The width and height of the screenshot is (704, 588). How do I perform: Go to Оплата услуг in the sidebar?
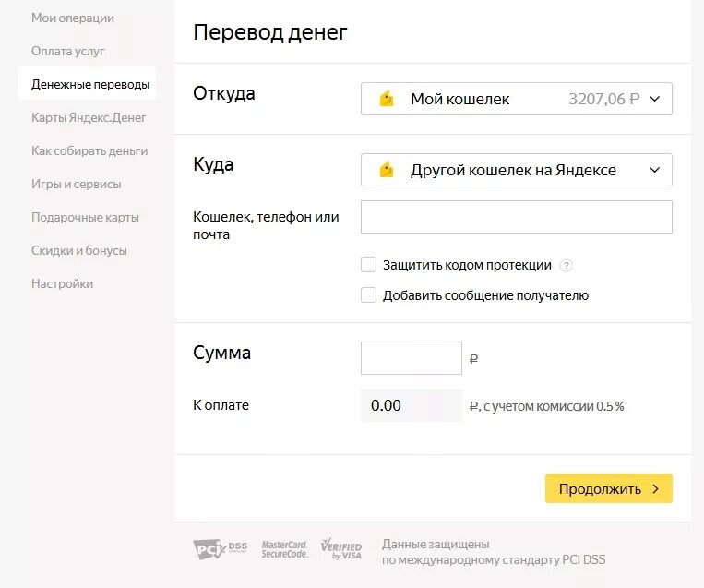67,51
